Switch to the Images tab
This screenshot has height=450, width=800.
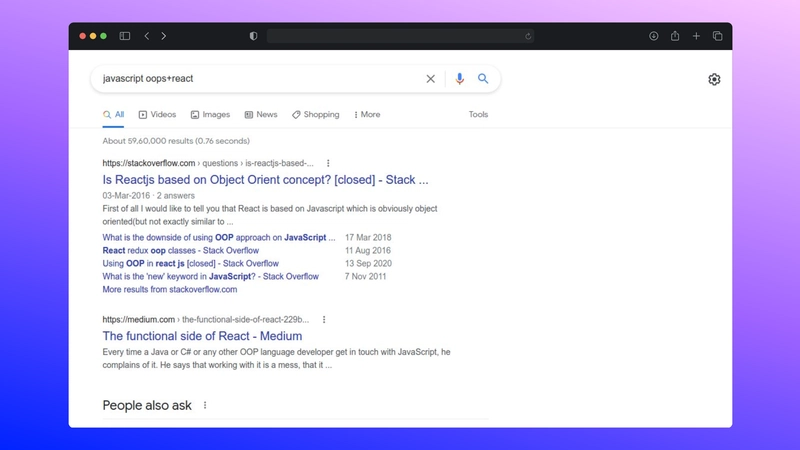210,115
